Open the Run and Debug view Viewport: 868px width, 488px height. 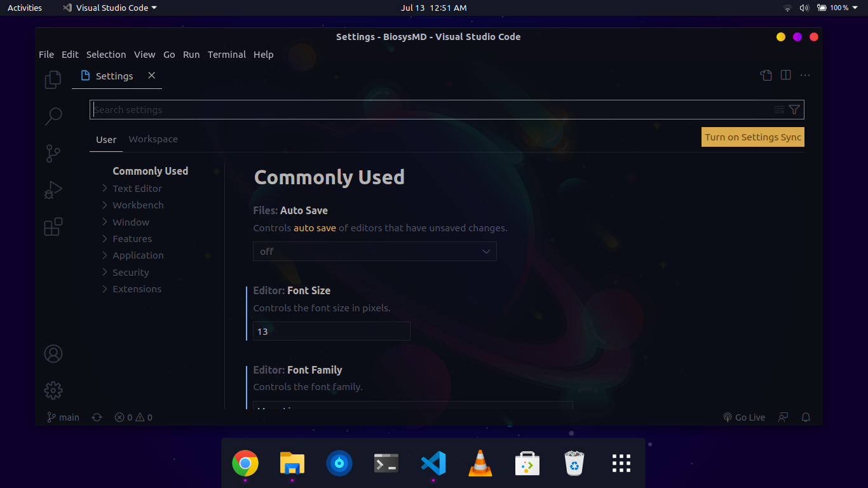pos(53,190)
